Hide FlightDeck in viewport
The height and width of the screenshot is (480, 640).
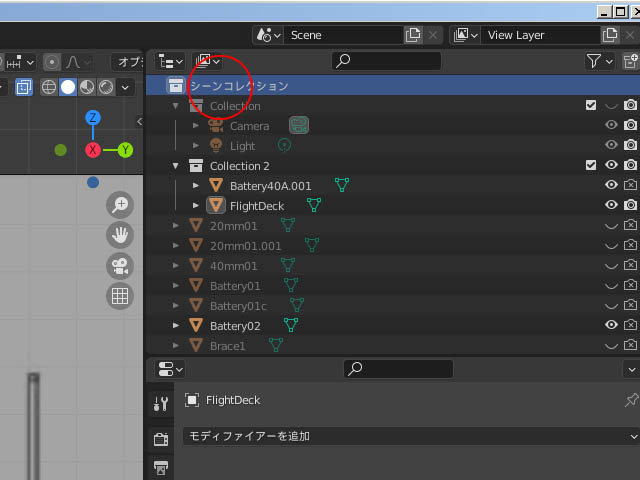(611, 204)
